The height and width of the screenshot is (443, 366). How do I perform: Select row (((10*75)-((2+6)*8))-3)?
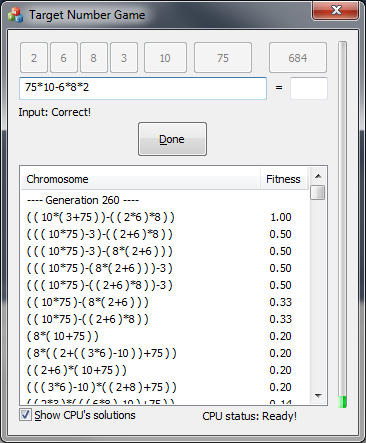(x=165, y=285)
